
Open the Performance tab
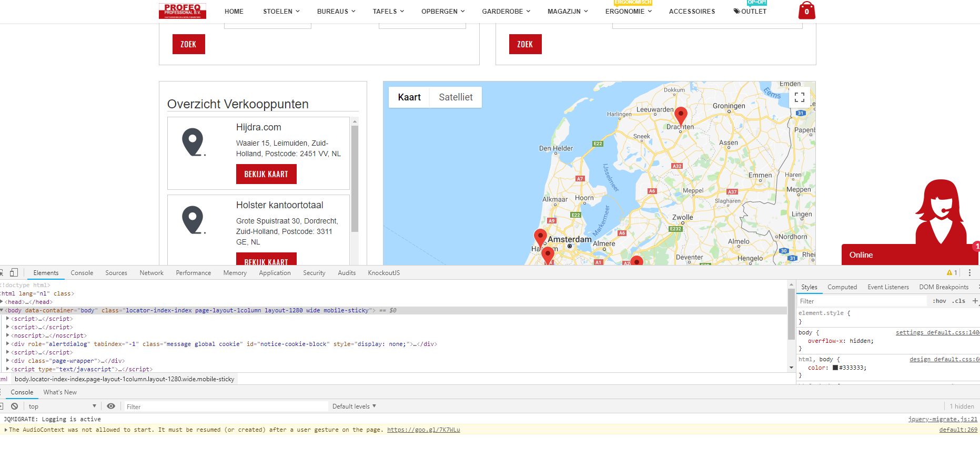coord(194,273)
